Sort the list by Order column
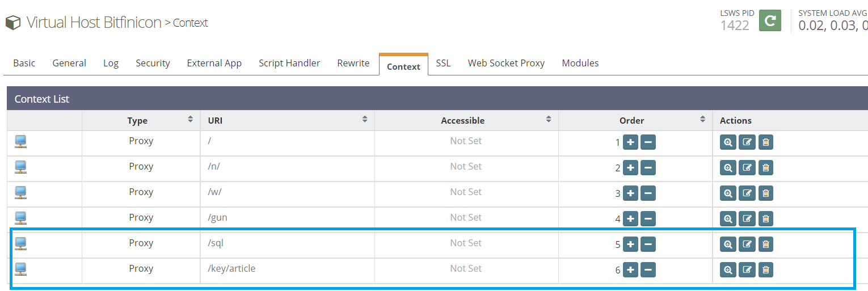868x291 pixels. click(x=702, y=120)
